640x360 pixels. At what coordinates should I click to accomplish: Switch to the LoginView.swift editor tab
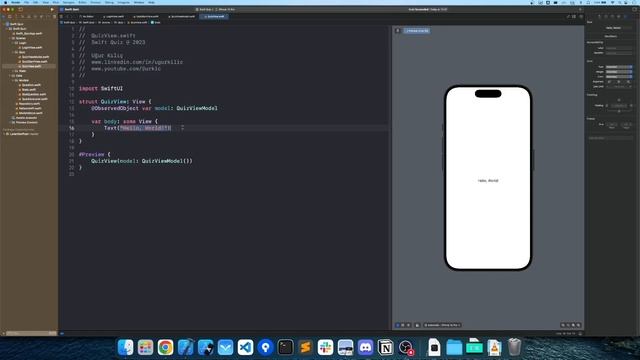click(x=113, y=16)
